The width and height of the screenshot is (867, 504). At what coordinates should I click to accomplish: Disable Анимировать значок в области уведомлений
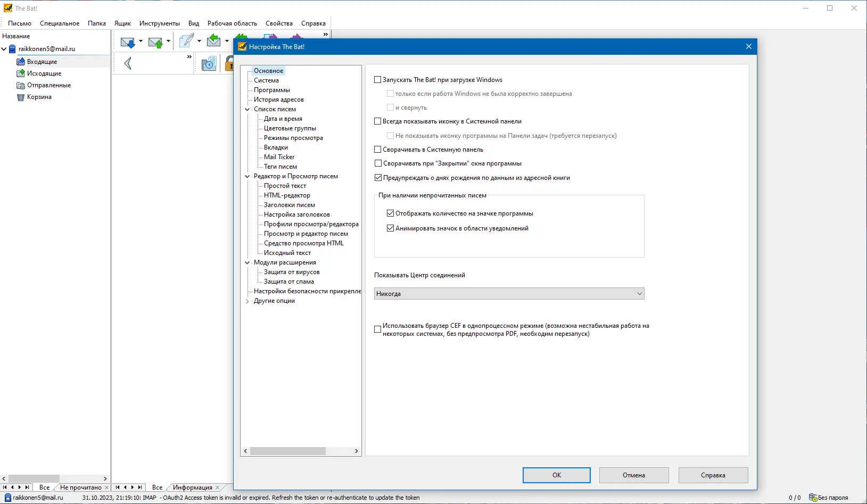coord(391,228)
